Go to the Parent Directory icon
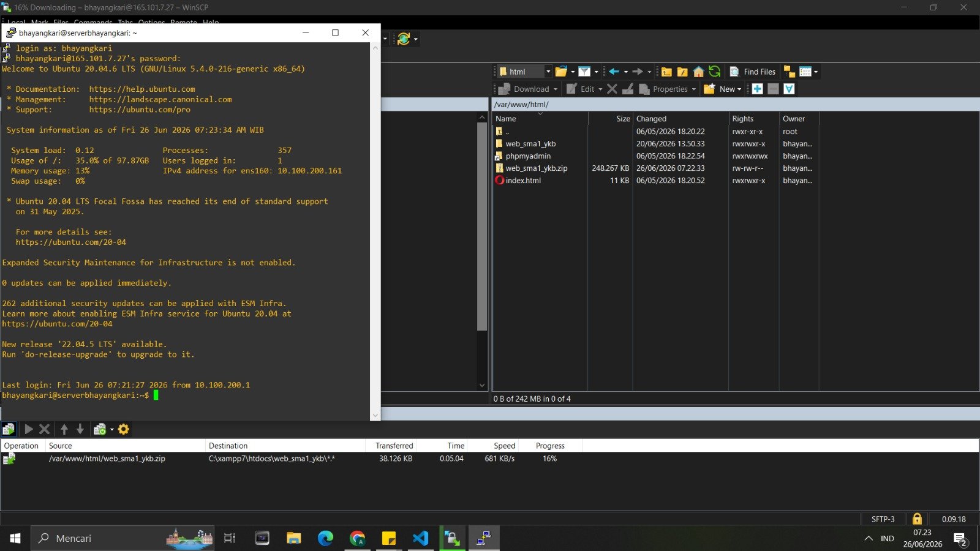Viewport: 980px width, 551px height. click(x=666, y=72)
